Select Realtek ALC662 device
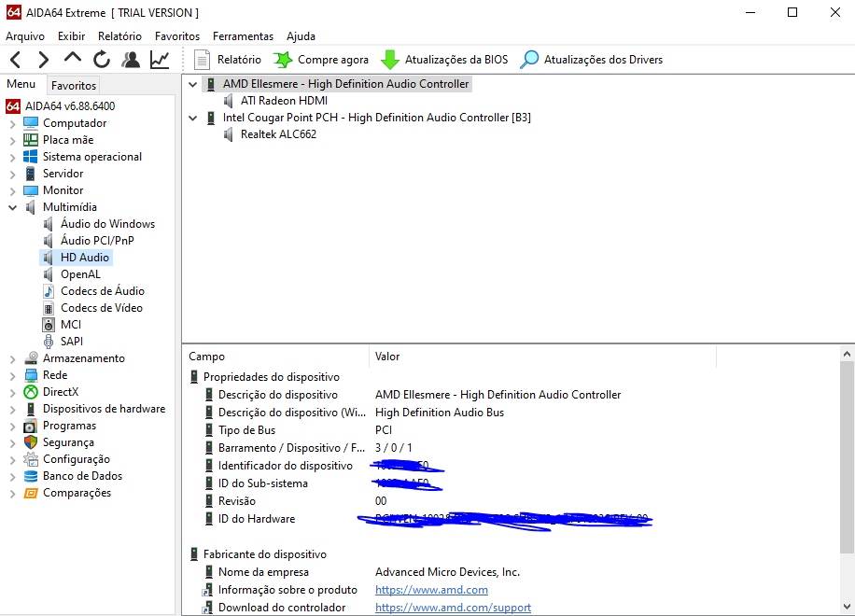Viewport: 855px width, 616px height. pos(279,134)
